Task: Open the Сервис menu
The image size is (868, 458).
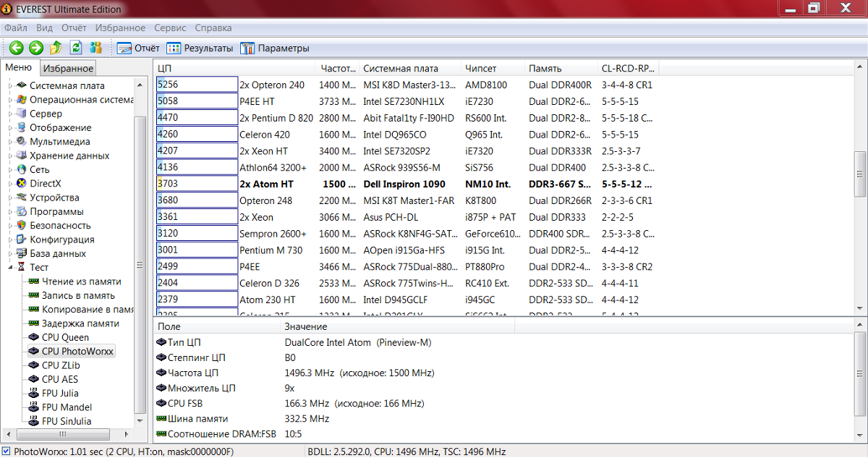Action: pyautogui.click(x=170, y=27)
